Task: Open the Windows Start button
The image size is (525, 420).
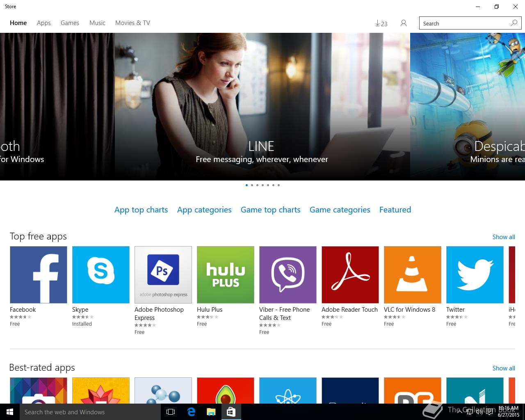Action: 10,412
